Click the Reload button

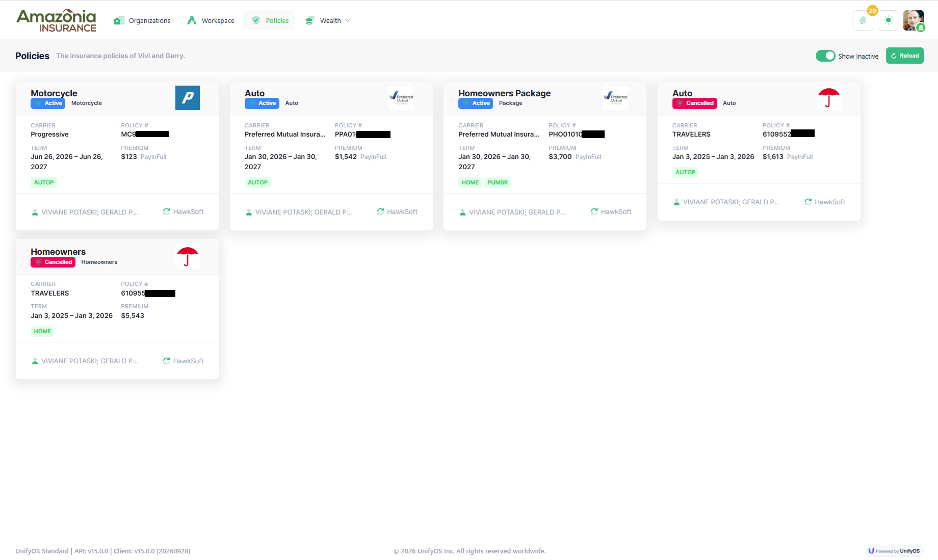pyautogui.click(x=905, y=56)
